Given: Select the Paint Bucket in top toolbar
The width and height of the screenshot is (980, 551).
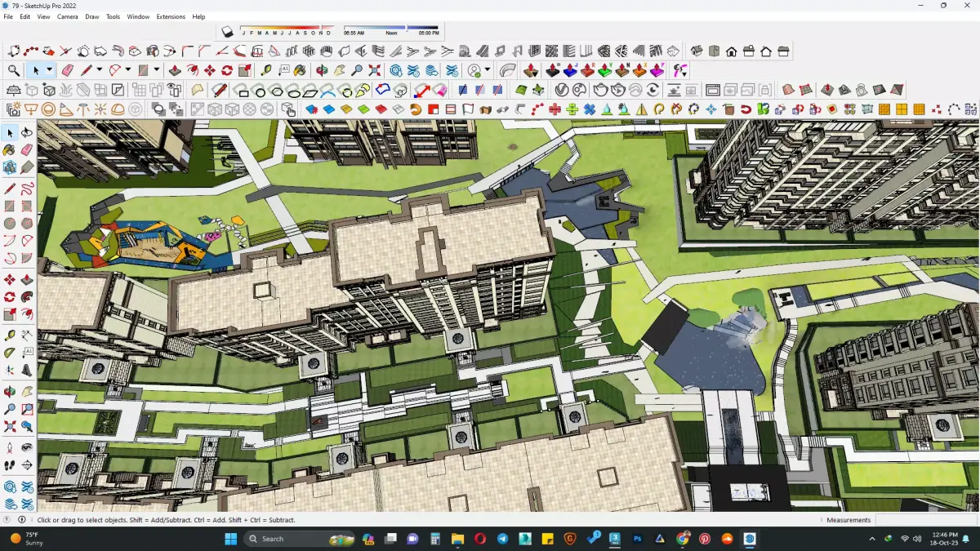Looking at the screenshot, I should (x=301, y=71).
